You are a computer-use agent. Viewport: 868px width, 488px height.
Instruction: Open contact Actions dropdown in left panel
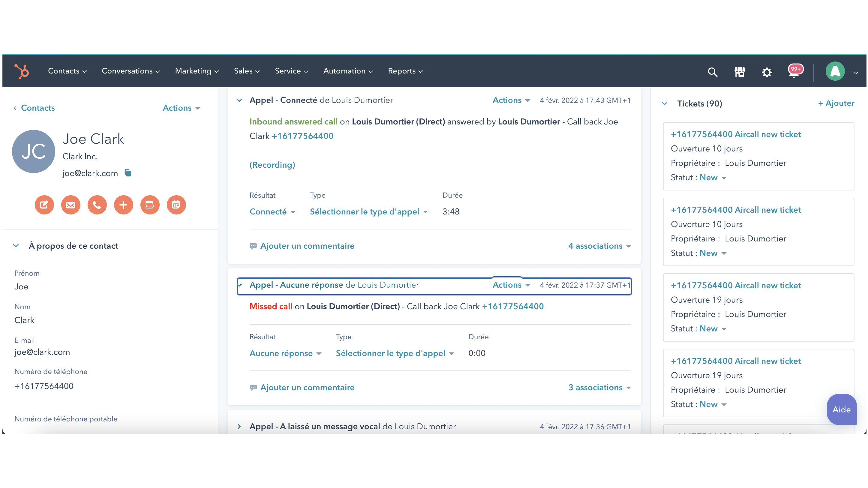point(182,108)
